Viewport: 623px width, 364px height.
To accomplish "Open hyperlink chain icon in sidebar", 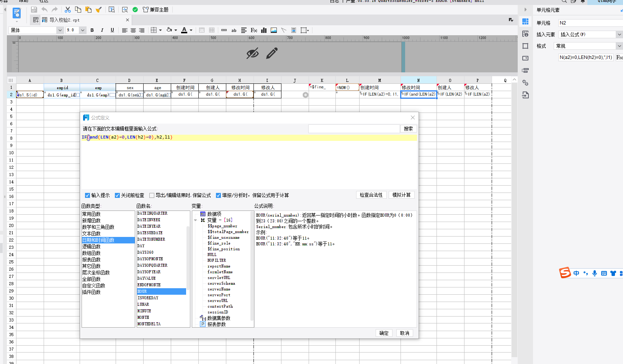I will 525,83.
